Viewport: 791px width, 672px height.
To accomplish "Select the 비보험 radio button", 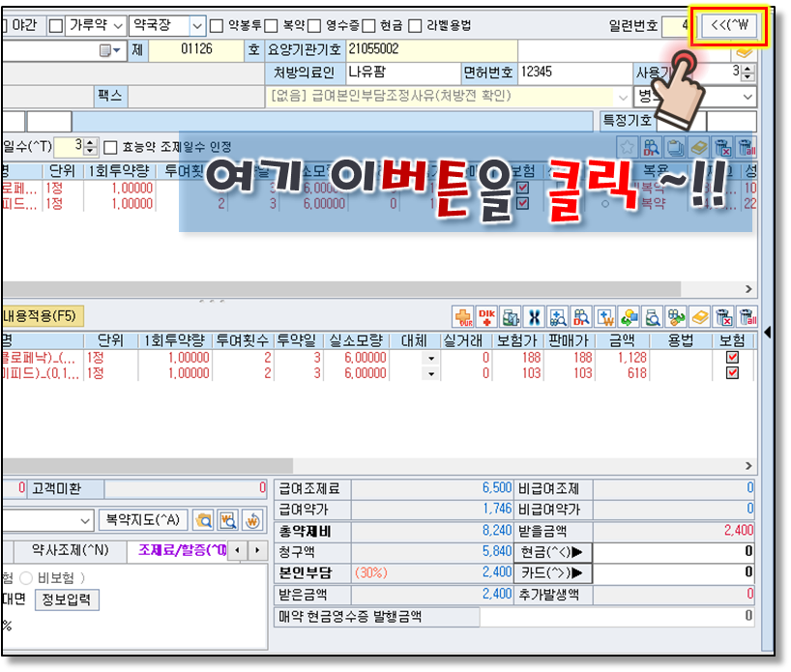I will 26,577.
